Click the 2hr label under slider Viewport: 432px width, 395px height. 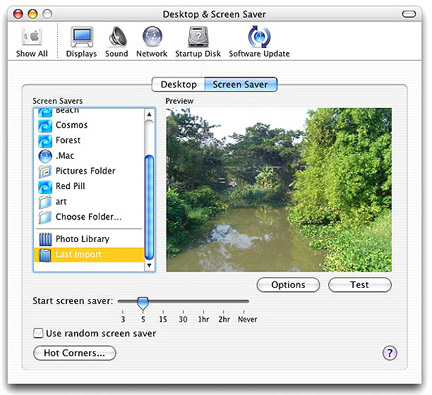coord(224,319)
